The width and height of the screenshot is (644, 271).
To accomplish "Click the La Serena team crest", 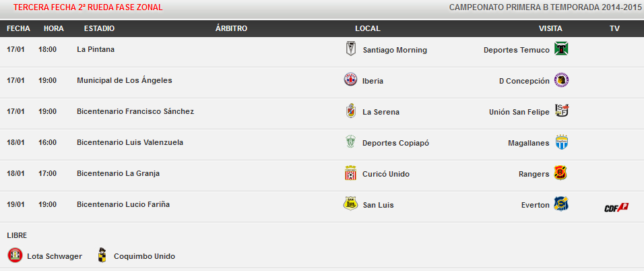I will [350, 111].
